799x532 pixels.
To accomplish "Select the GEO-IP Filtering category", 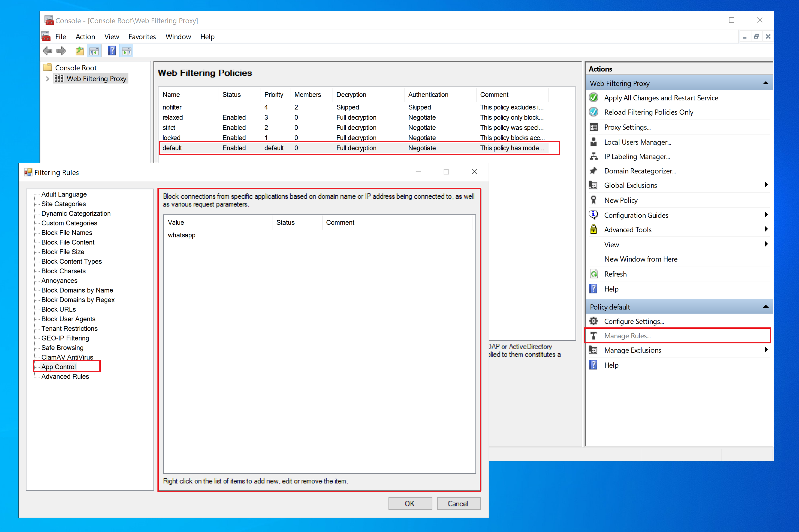I will 65,338.
